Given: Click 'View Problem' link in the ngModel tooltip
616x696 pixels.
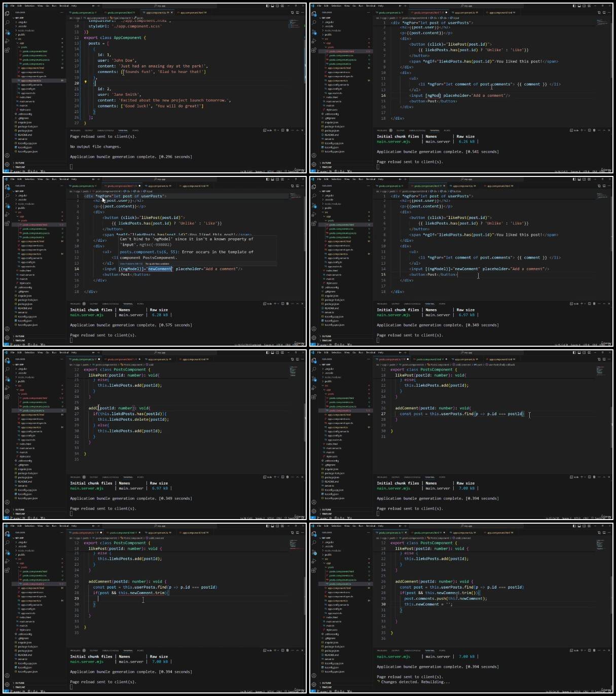Looking at the screenshot, I should tap(131, 264).
